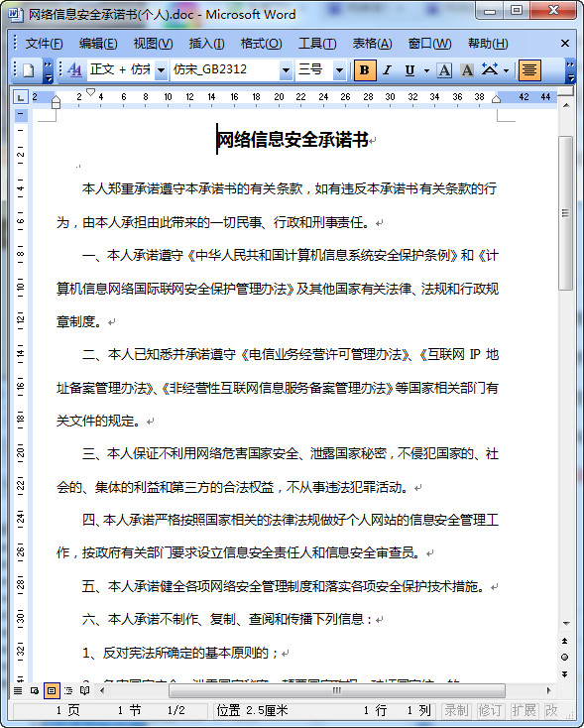The width and height of the screenshot is (584, 728).
Task: Switch to Reading Layout view icon
Action: pos(84,691)
